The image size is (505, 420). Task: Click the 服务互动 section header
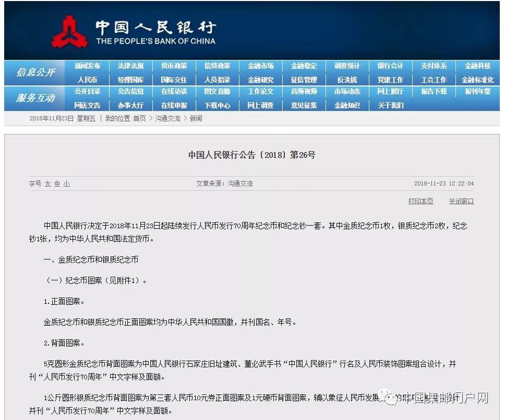tap(35, 98)
